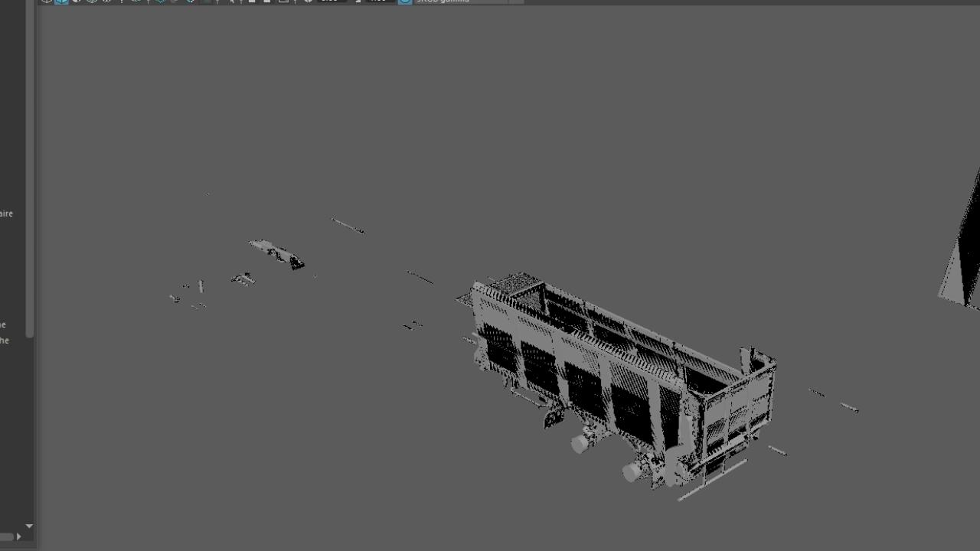
Task: Click the exposure value input field
Action: pos(332,1)
